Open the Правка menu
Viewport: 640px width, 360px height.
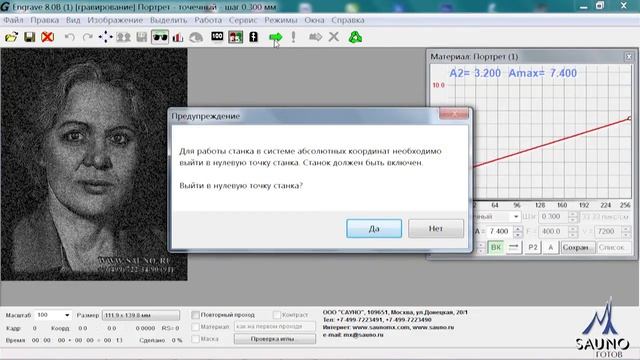tap(44, 20)
